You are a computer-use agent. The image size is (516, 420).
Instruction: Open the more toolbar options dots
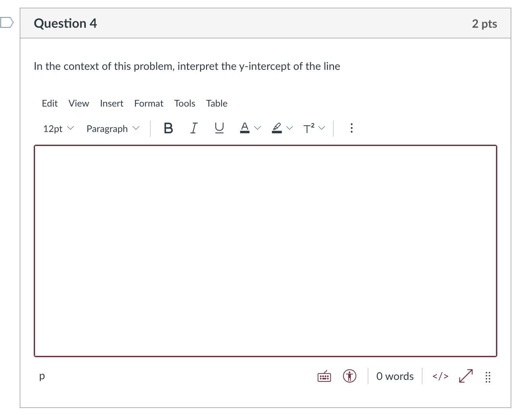click(351, 128)
